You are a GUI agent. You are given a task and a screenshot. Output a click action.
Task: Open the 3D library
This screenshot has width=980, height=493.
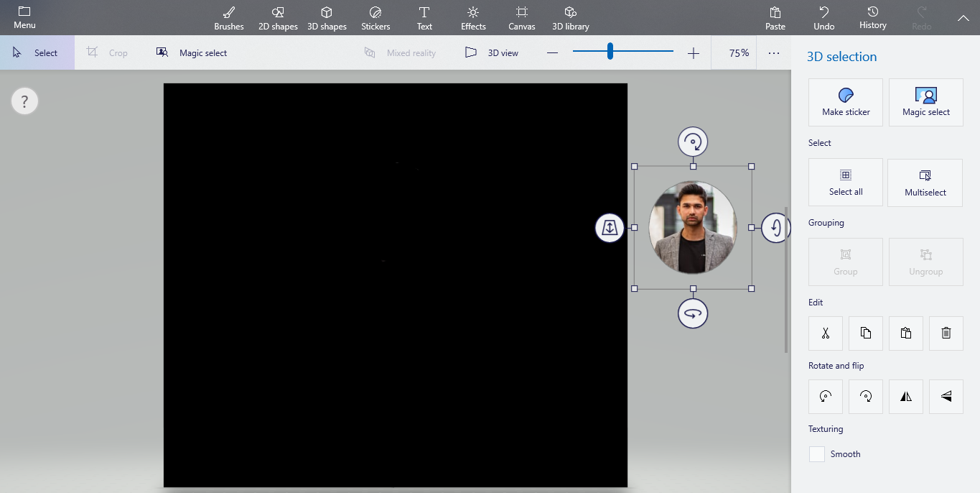click(570, 18)
